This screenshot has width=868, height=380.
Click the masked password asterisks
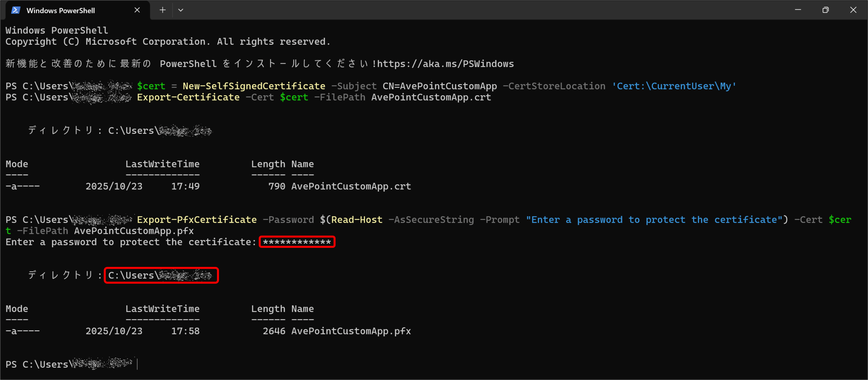pos(297,242)
